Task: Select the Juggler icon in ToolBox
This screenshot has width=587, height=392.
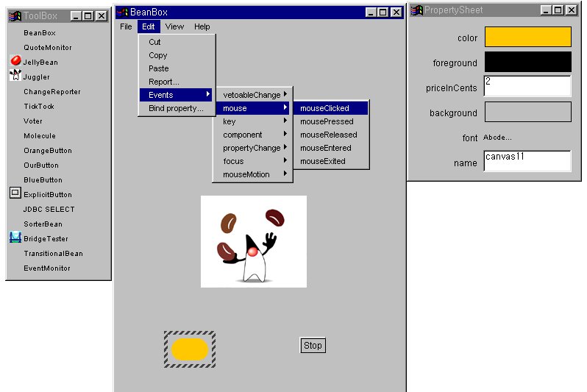Action: click(15, 75)
